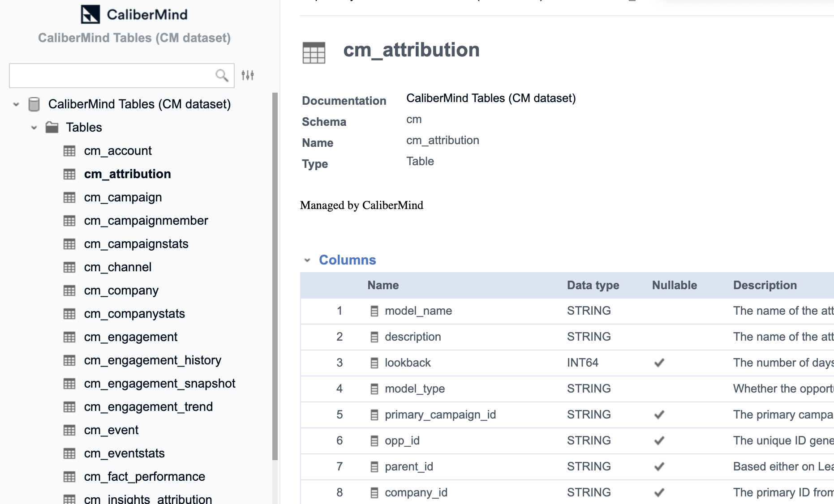The image size is (834, 504).
Task: Click the company_id nullable checkmark
Action: (659, 492)
